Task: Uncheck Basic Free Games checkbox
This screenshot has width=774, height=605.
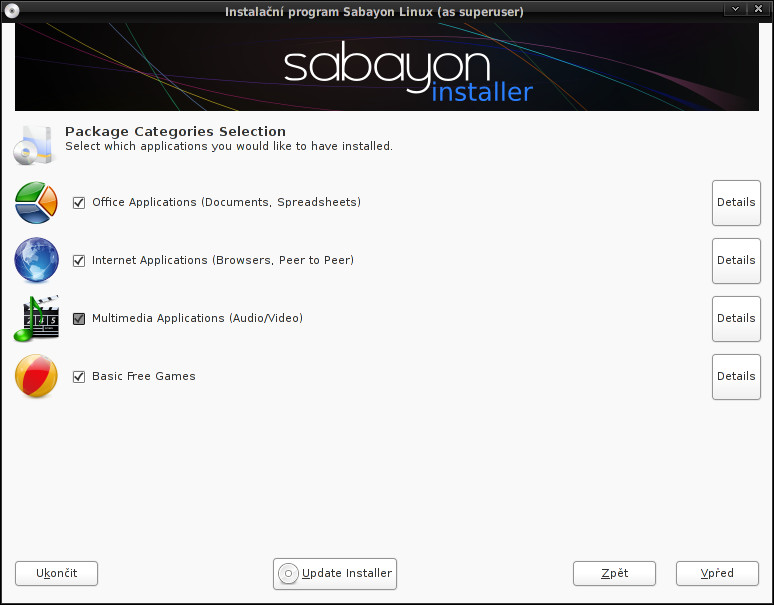Action: tap(79, 377)
